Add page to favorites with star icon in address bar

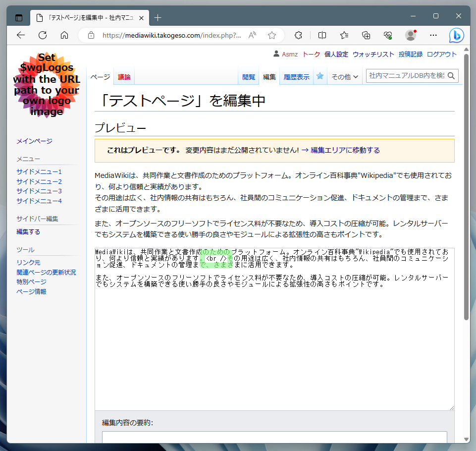(x=272, y=35)
